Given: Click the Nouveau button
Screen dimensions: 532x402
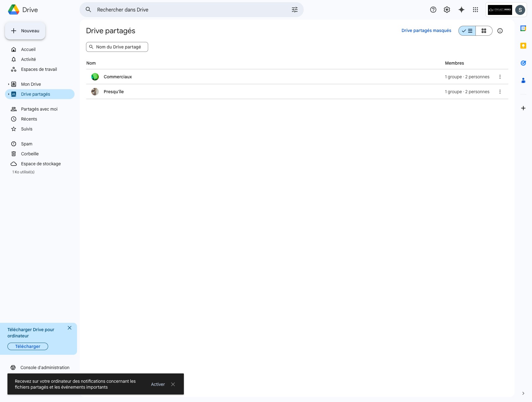Looking at the screenshot, I should 25,31.
